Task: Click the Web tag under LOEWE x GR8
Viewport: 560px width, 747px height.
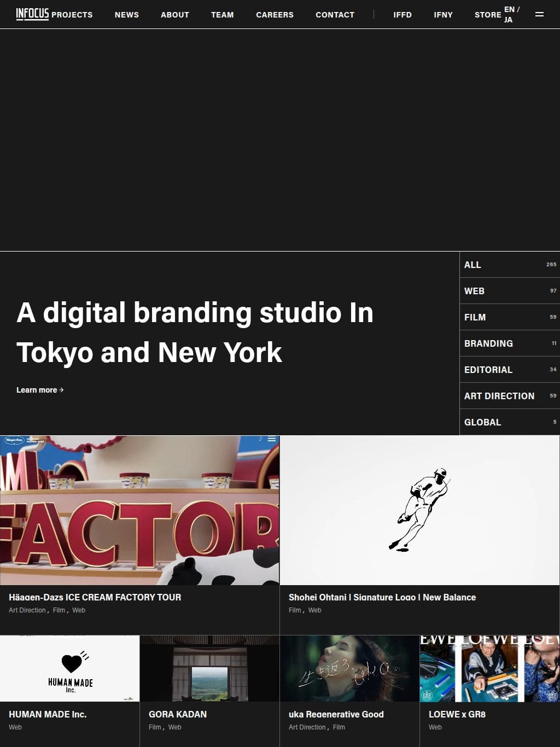Action: pos(435,727)
